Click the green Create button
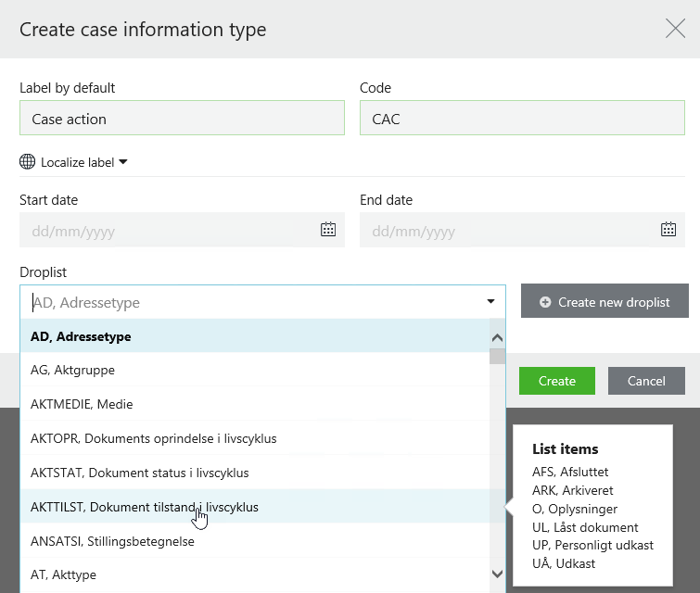Viewport: 700px width, 593px height. point(556,381)
